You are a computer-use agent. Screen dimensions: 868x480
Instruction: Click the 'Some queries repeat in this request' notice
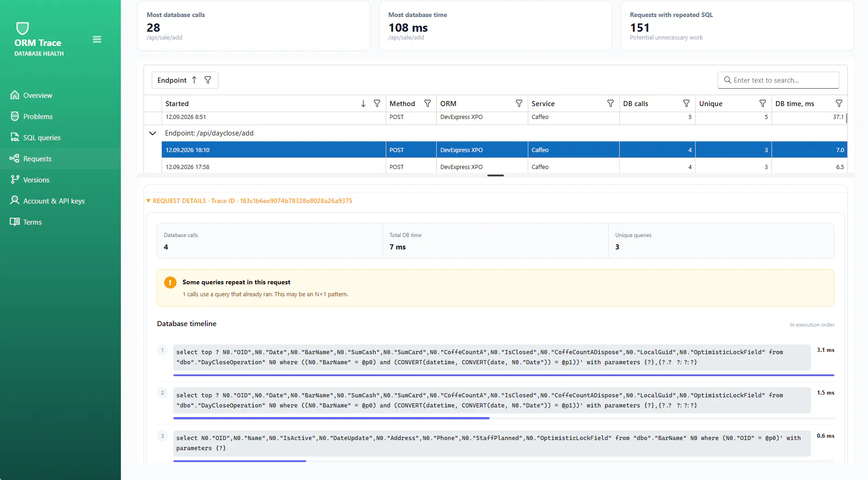pyautogui.click(x=495, y=288)
